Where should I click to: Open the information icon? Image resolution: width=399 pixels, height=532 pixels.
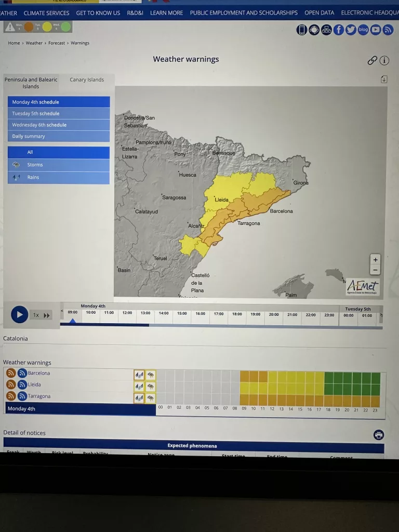pos(384,60)
